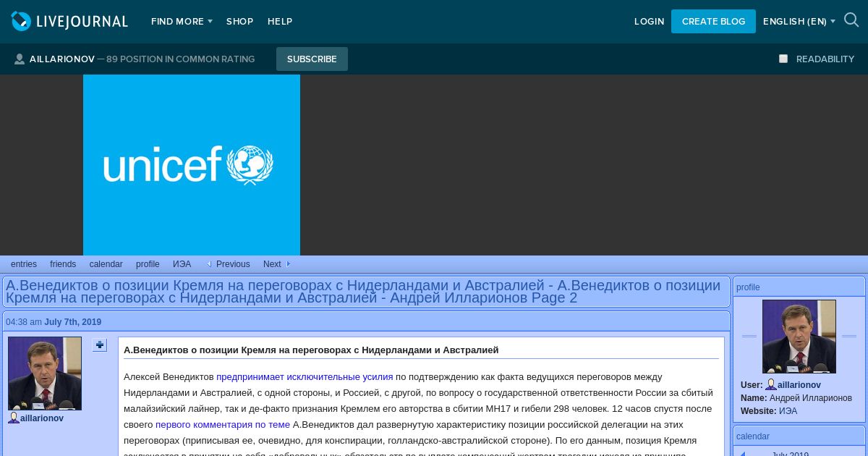Go to previous entry arrow icon
The height and width of the screenshot is (456, 868).
(x=209, y=264)
